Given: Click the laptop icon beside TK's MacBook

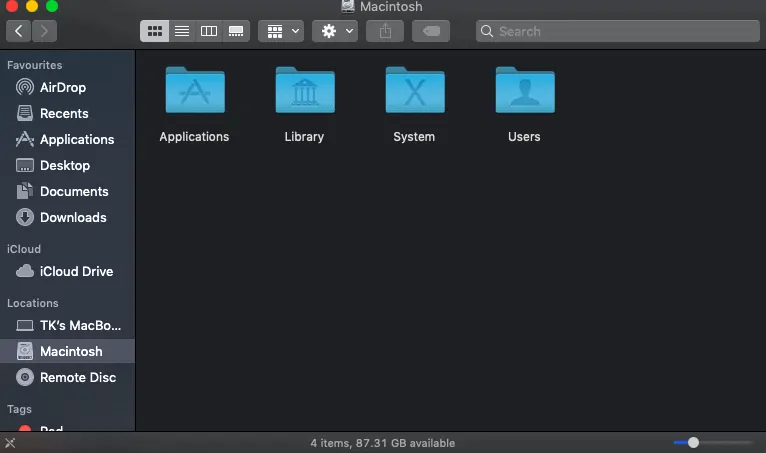Looking at the screenshot, I should point(25,325).
